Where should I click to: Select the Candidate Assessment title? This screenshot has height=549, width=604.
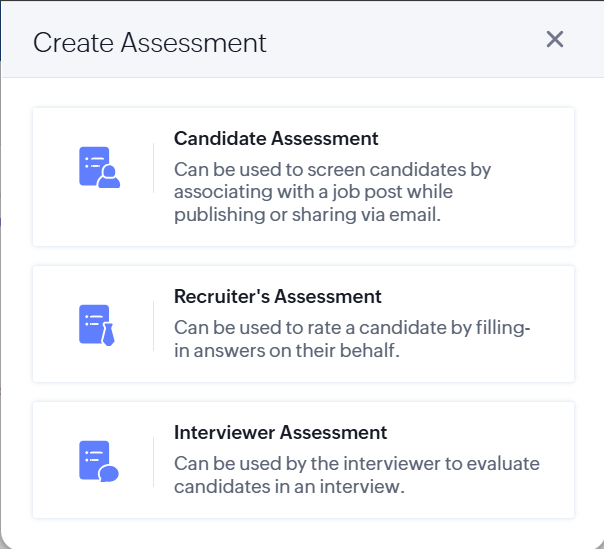pyautogui.click(x=276, y=138)
